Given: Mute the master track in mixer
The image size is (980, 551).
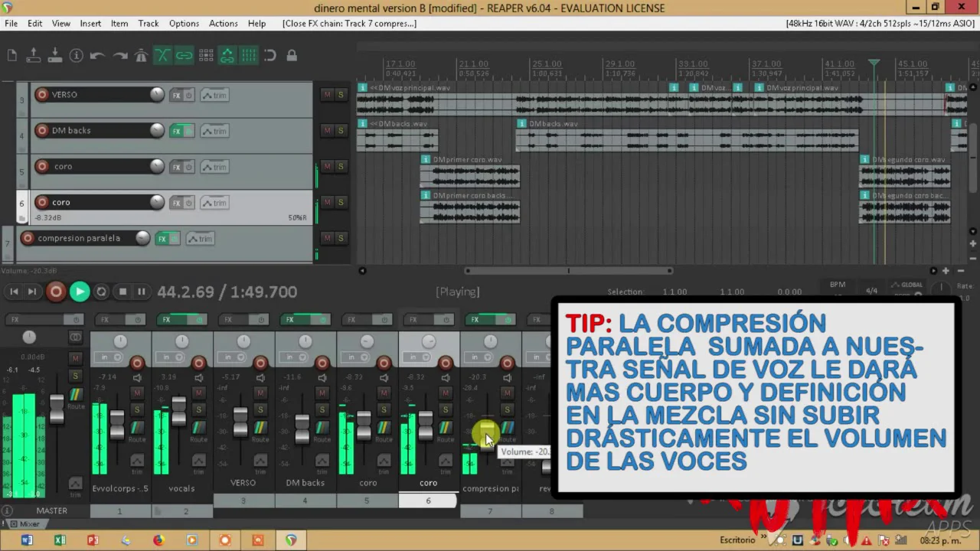Looking at the screenshot, I should tap(75, 358).
